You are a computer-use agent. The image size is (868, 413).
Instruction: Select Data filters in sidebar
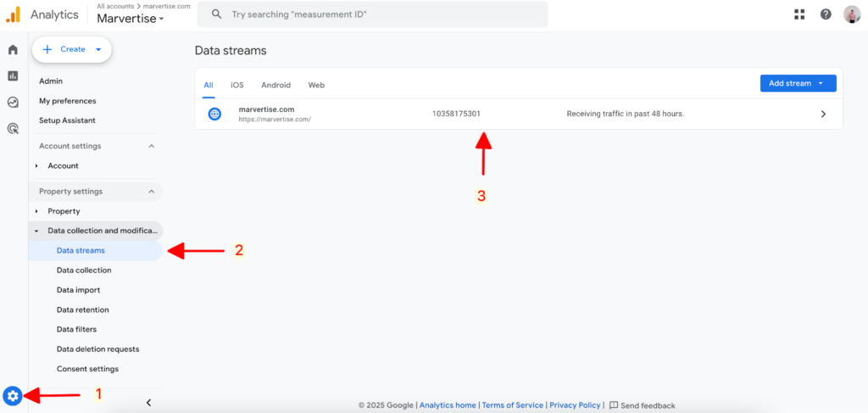76,329
